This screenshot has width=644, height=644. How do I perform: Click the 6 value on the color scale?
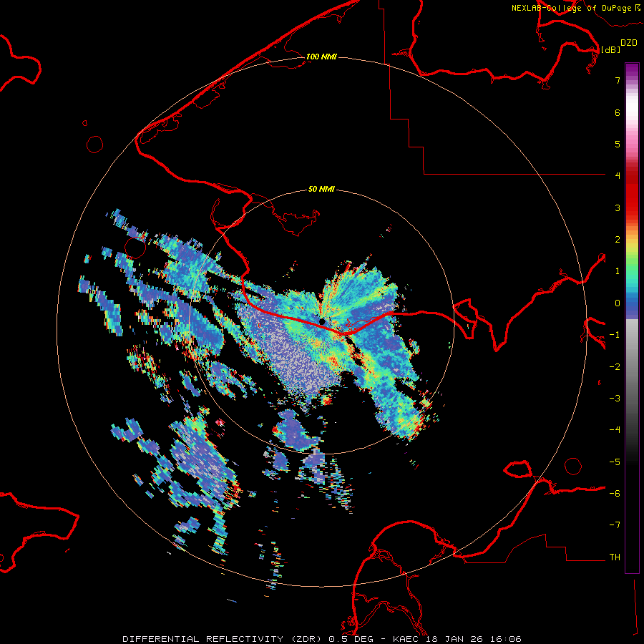coord(618,112)
